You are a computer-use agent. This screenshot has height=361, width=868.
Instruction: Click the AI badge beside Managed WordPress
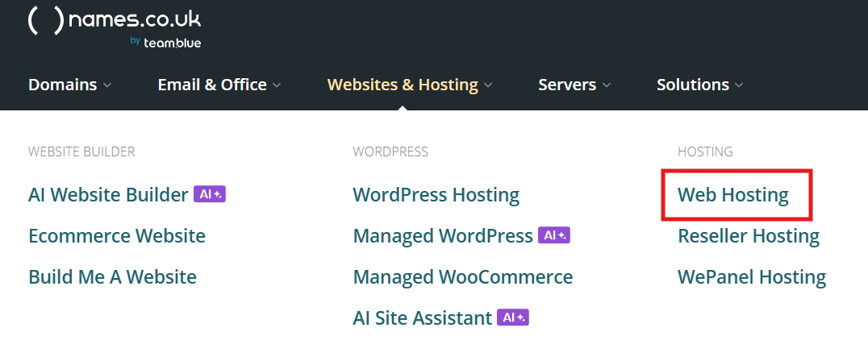click(553, 235)
